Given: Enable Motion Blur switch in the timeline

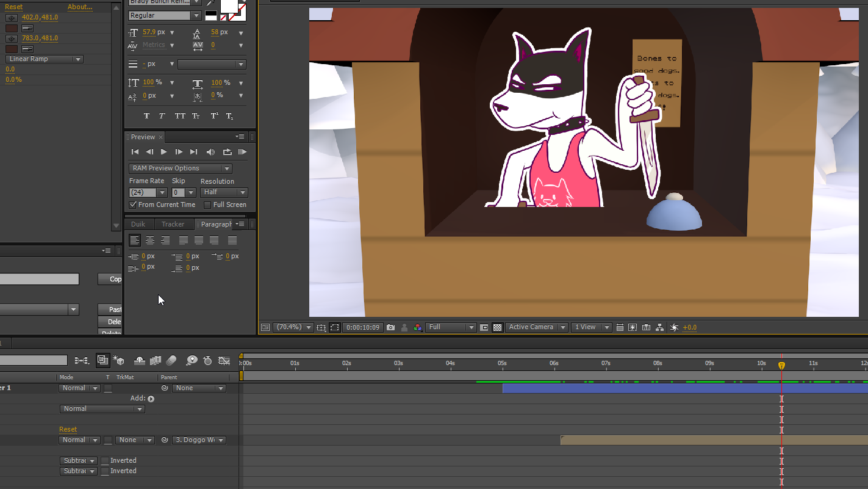Looking at the screenshot, I should (171, 361).
